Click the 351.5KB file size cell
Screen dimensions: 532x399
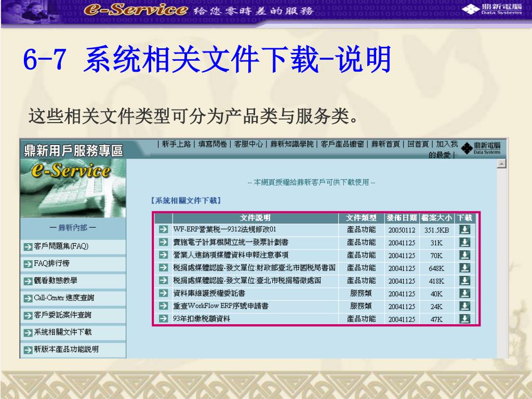[x=436, y=230]
